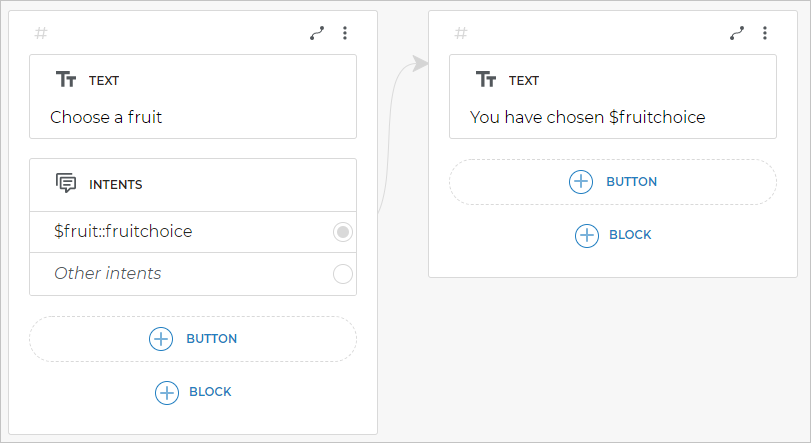Click the connection icon on the left screen
This screenshot has height=443, width=811.
tap(317, 33)
